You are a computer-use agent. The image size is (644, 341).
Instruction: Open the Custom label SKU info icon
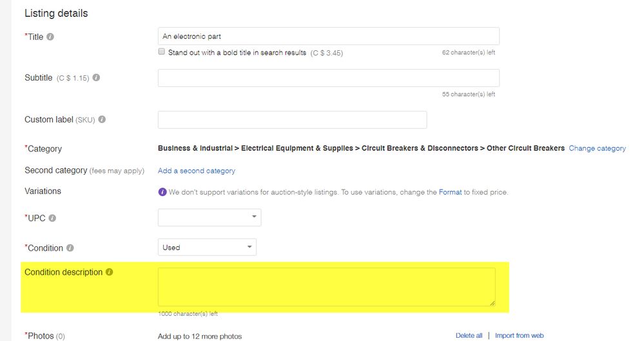pos(102,119)
